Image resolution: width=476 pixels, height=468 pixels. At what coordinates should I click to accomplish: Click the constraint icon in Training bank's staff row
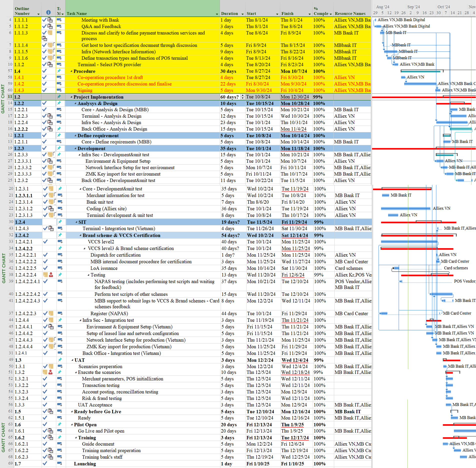point(50,457)
